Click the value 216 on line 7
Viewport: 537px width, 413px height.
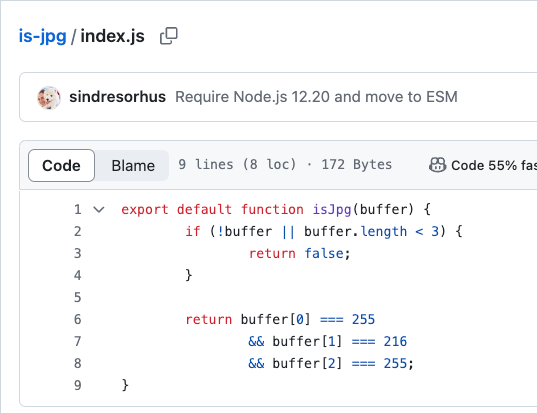point(395,341)
